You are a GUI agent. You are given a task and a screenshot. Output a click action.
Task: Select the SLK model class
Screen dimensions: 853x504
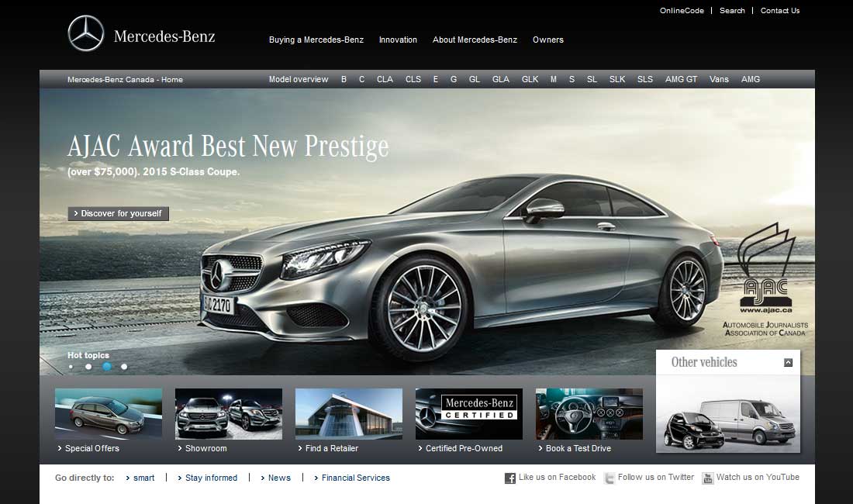(x=617, y=79)
